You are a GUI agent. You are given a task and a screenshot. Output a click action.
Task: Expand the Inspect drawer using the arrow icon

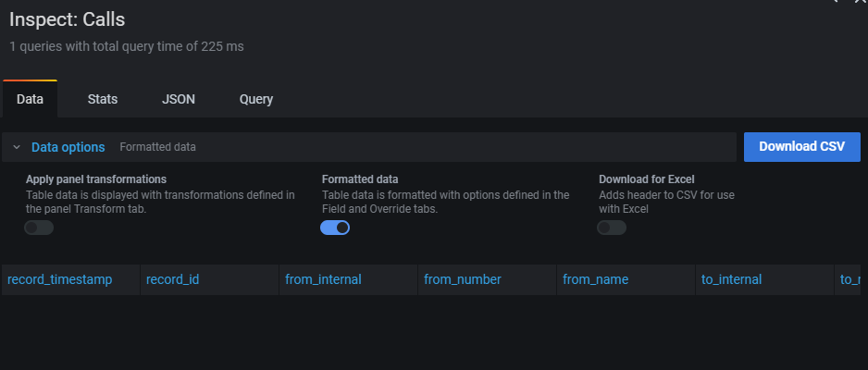[x=835, y=3]
